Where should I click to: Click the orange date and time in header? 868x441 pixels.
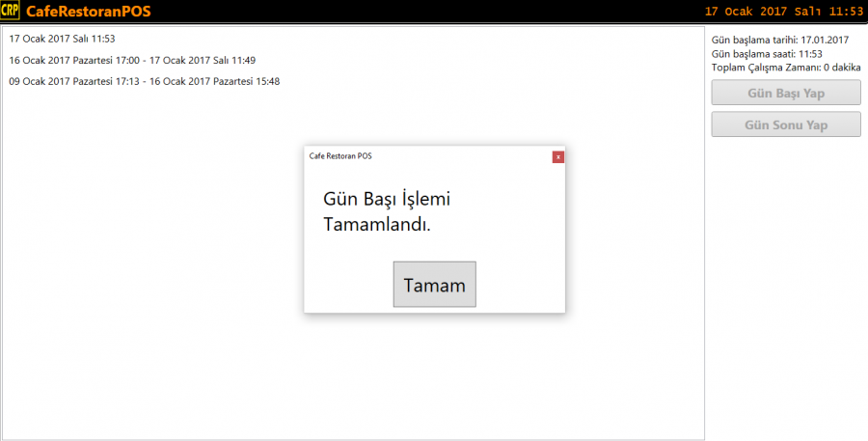(x=783, y=12)
